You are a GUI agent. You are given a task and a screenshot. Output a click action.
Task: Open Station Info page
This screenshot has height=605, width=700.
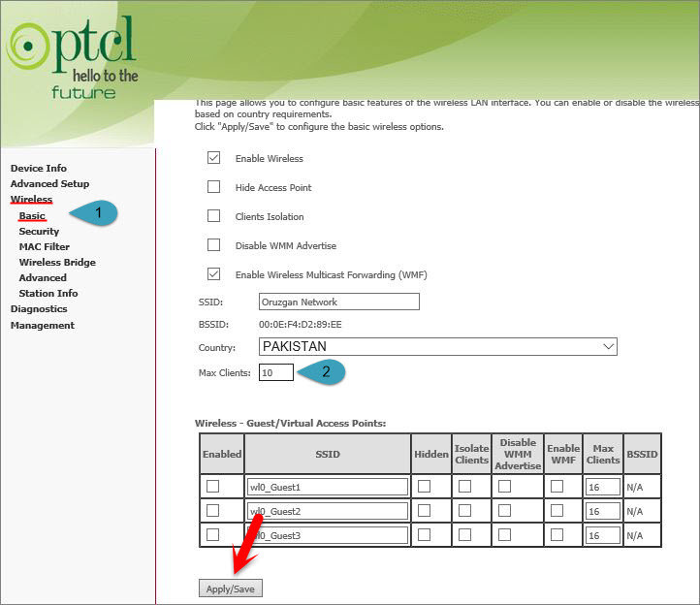click(48, 294)
